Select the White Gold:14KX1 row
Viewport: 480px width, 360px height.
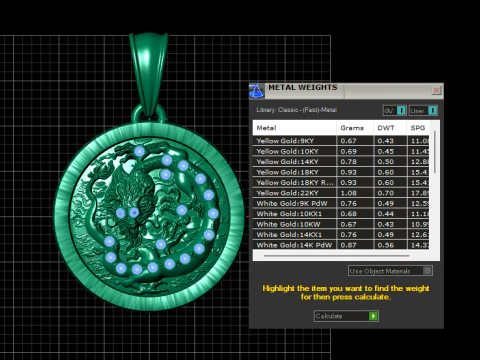click(341, 235)
